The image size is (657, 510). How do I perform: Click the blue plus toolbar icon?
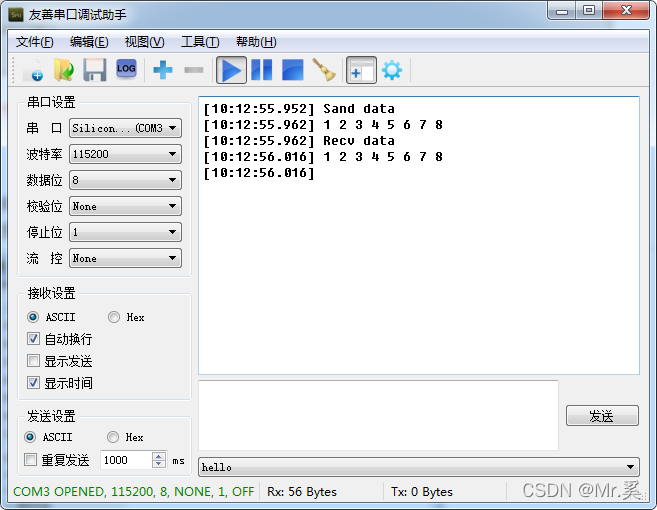pyautogui.click(x=163, y=70)
